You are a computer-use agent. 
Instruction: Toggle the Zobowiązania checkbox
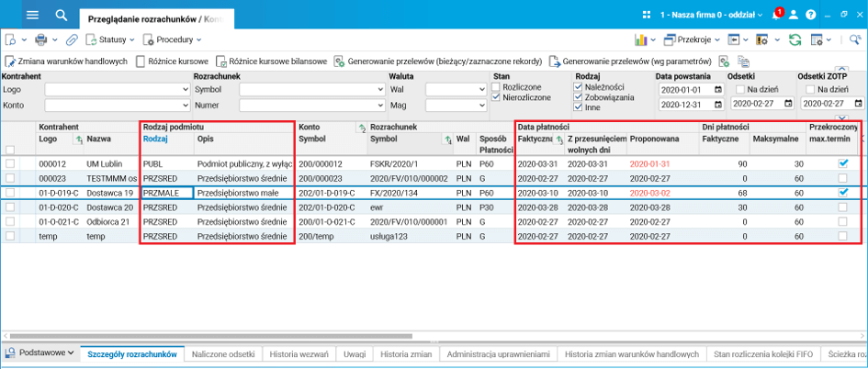coord(579,96)
